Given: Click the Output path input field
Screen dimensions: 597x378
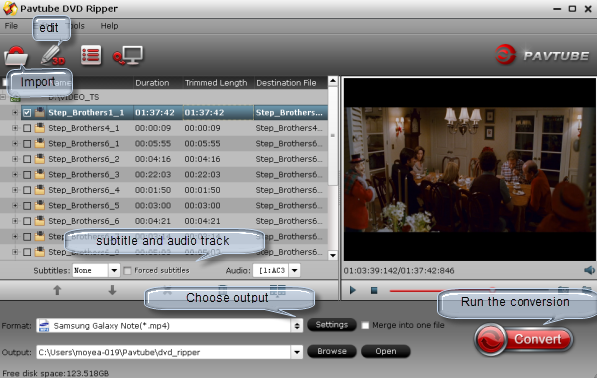Looking at the screenshot, I should [x=164, y=352].
